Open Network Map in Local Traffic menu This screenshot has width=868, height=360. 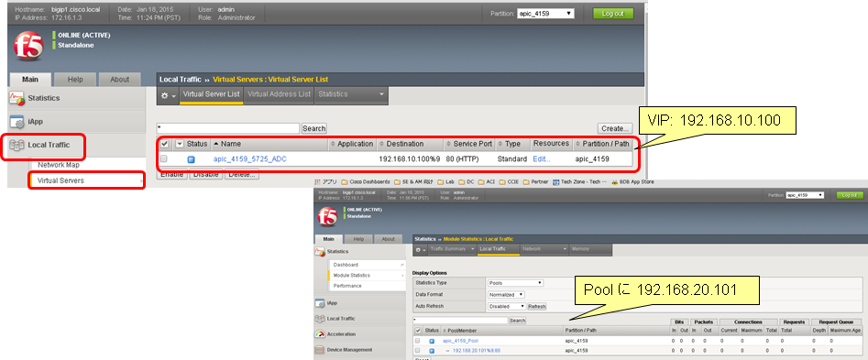pyautogui.click(x=58, y=166)
